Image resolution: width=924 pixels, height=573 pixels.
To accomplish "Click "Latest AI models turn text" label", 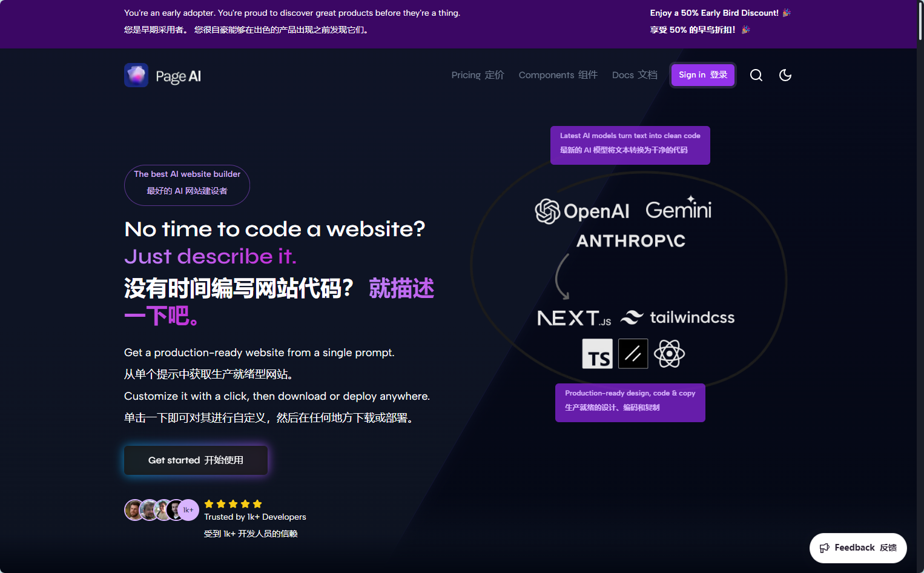I will [630, 145].
